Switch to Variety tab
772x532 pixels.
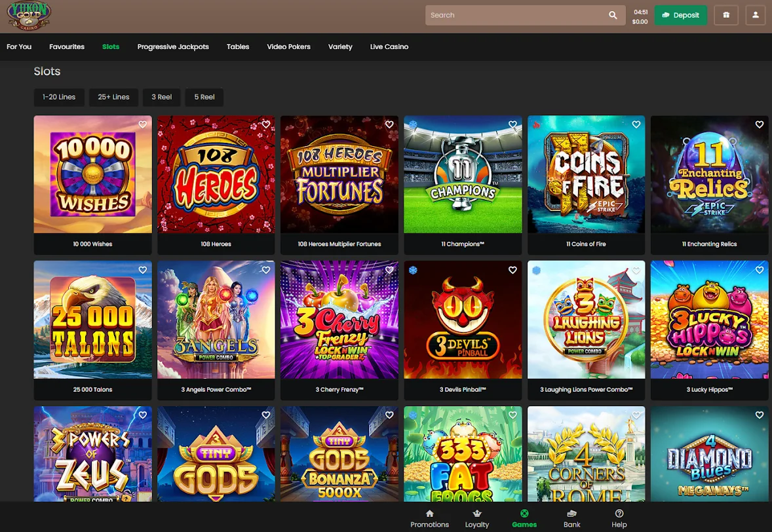coord(340,47)
